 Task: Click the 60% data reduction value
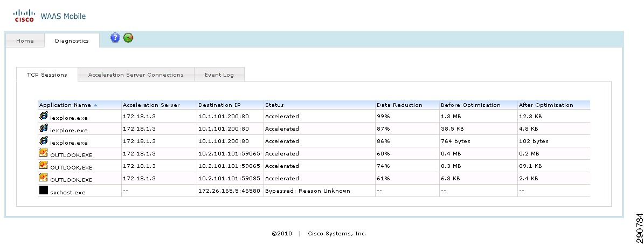[x=383, y=153]
